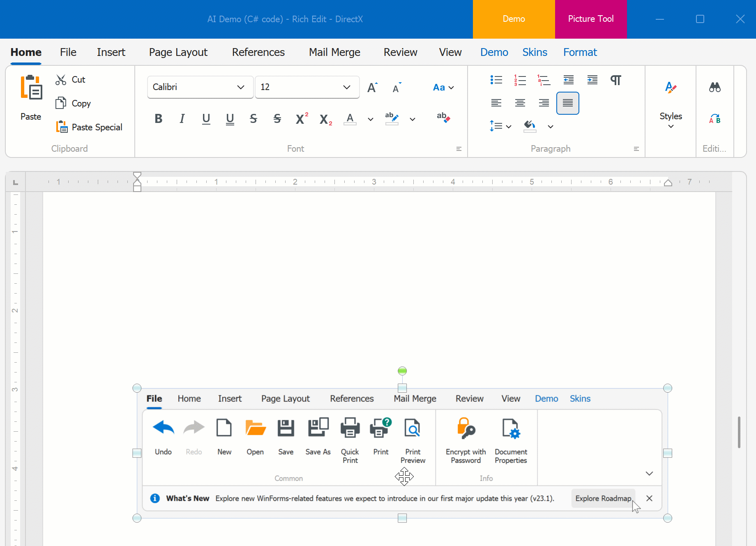This screenshot has width=756, height=546.
Task: Insert a bulleted list
Action: [496, 80]
